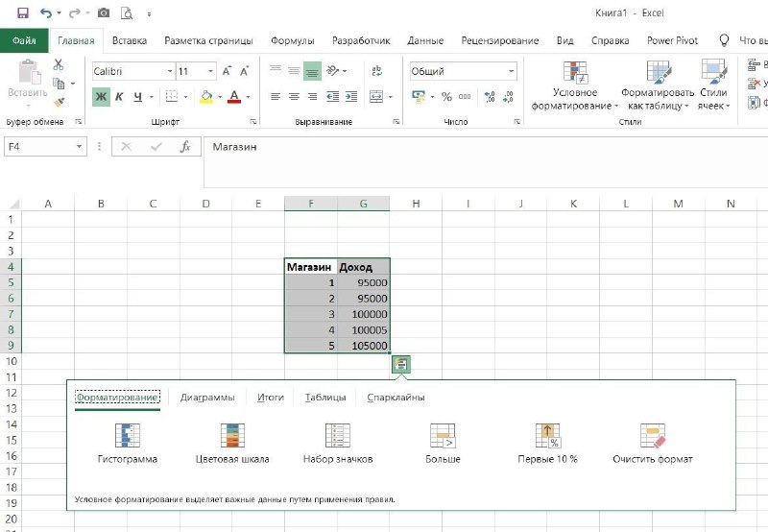Undo the last action
768x532 pixels.
46,13
